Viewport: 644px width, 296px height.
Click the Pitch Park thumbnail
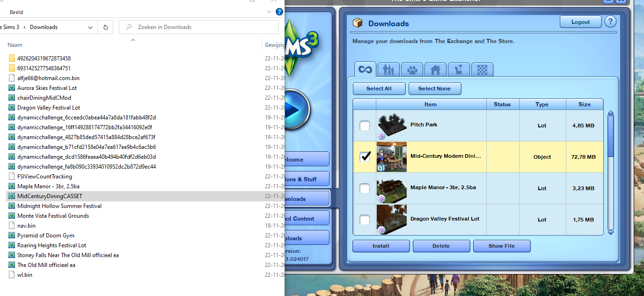tap(392, 126)
